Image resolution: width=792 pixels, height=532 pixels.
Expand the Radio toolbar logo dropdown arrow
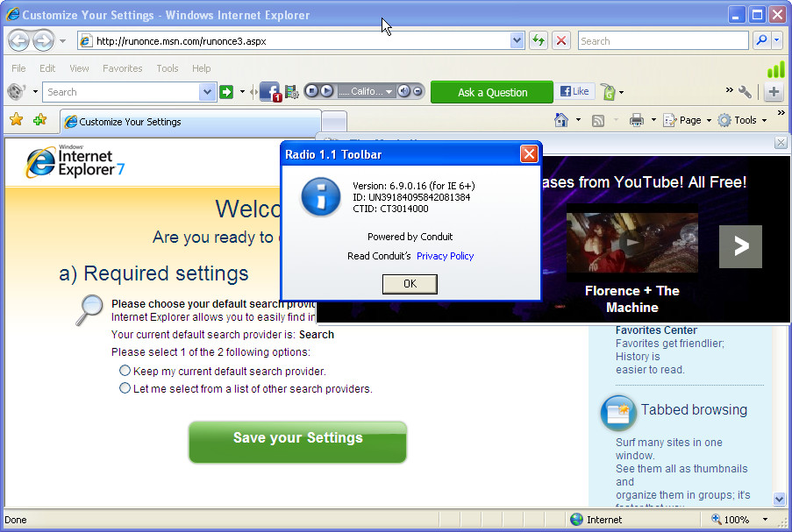pos(35,92)
